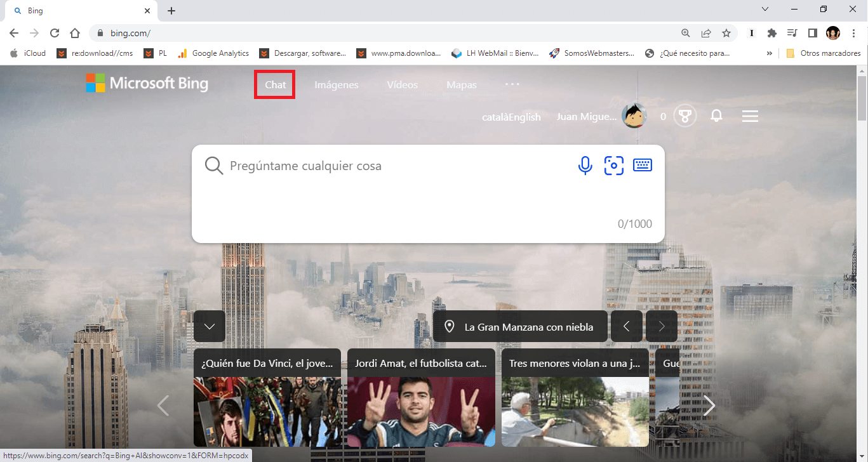
Task: Share this page using the share icon
Action: [705, 33]
